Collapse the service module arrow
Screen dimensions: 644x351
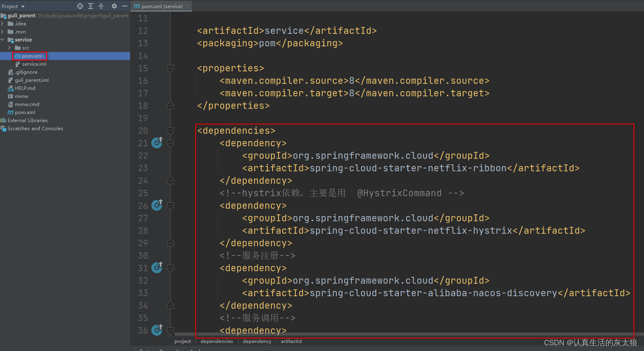(x=2, y=40)
